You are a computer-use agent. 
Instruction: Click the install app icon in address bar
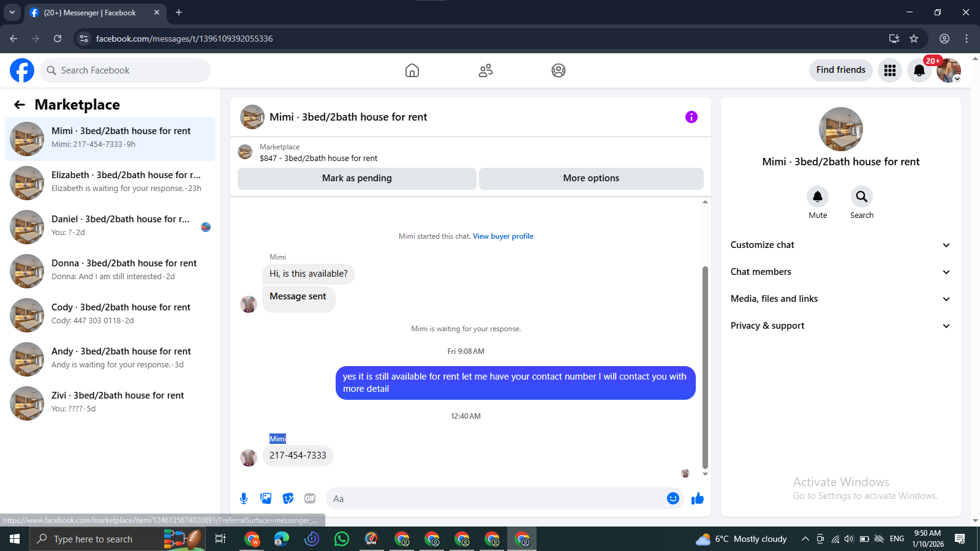894,39
